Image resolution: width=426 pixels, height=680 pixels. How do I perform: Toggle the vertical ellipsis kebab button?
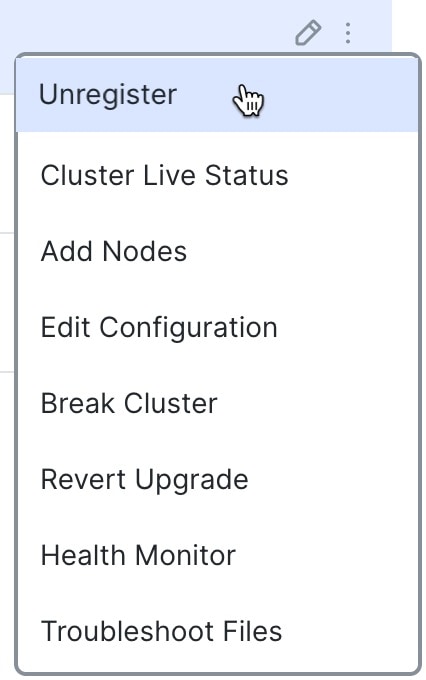click(348, 33)
